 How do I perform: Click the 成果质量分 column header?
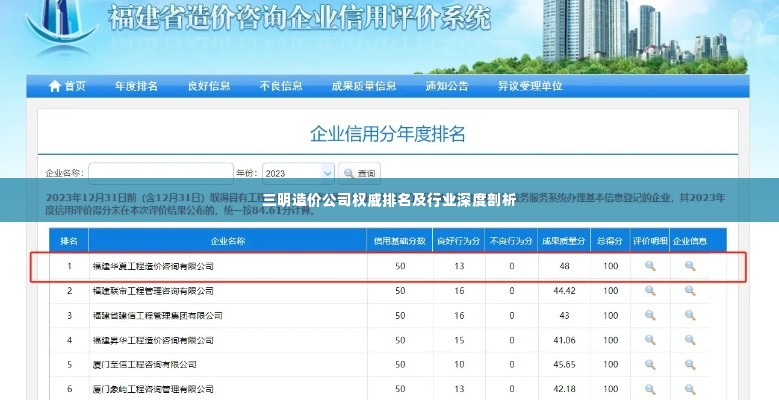564,241
